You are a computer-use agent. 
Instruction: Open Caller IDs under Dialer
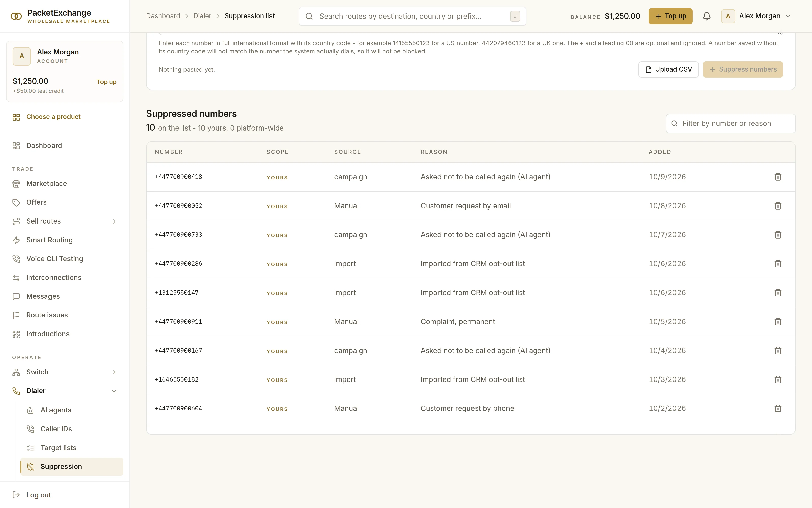[72, 429]
